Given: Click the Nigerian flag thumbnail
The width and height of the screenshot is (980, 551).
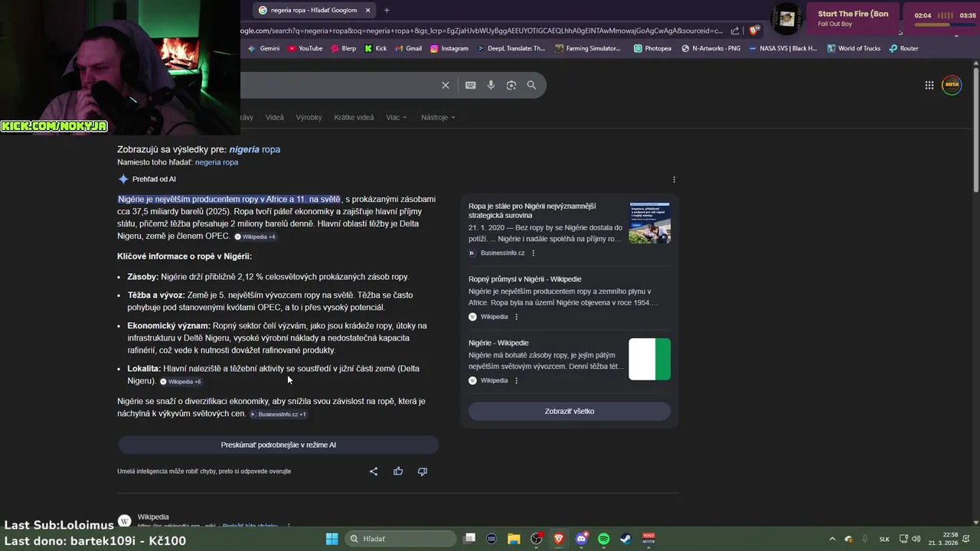Looking at the screenshot, I should pos(649,359).
